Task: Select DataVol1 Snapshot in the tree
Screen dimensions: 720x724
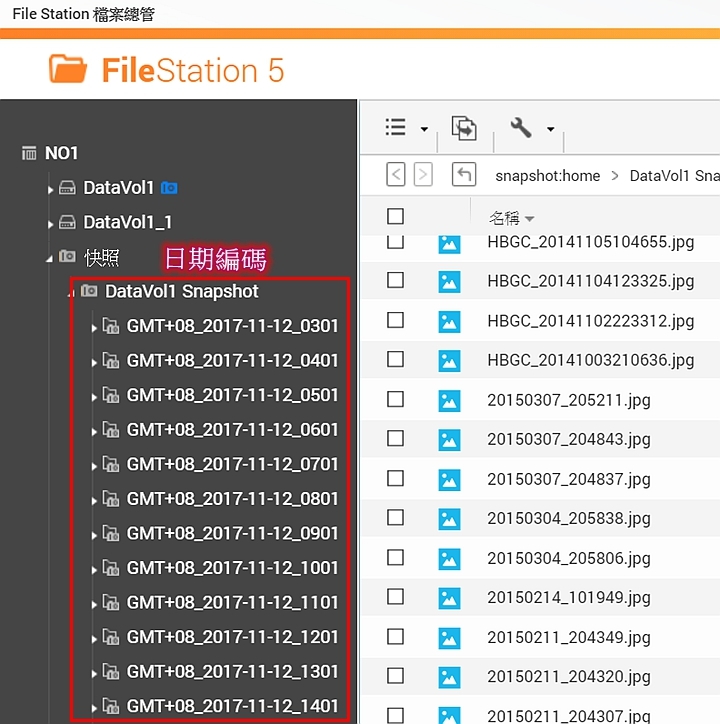Action: tap(182, 291)
